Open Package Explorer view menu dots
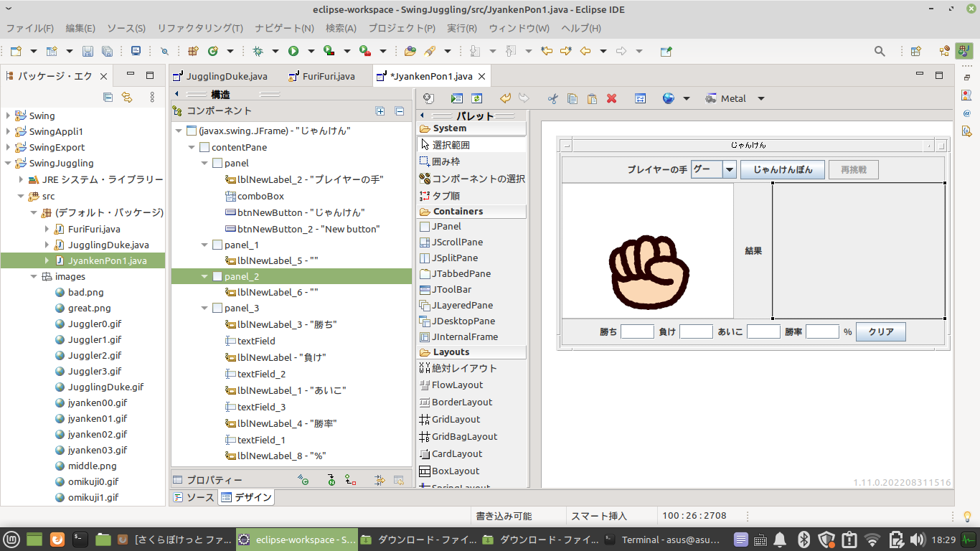980x551 pixels. (x=152, y=97)
